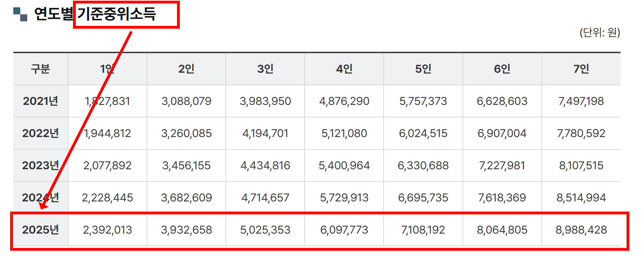Click the value 3,088,079
Screen dimensions: 644x256
(186, 101)
